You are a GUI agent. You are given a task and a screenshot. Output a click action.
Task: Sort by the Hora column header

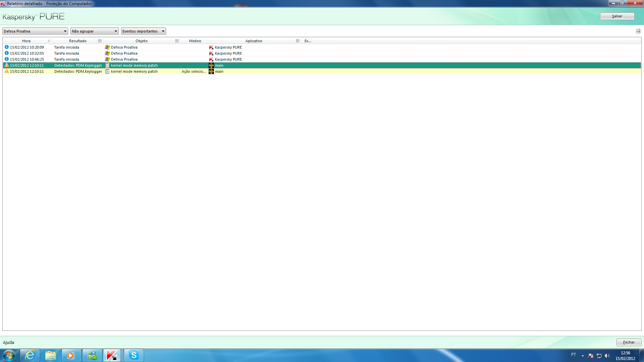pyautogui.click(x=26, y=41)
